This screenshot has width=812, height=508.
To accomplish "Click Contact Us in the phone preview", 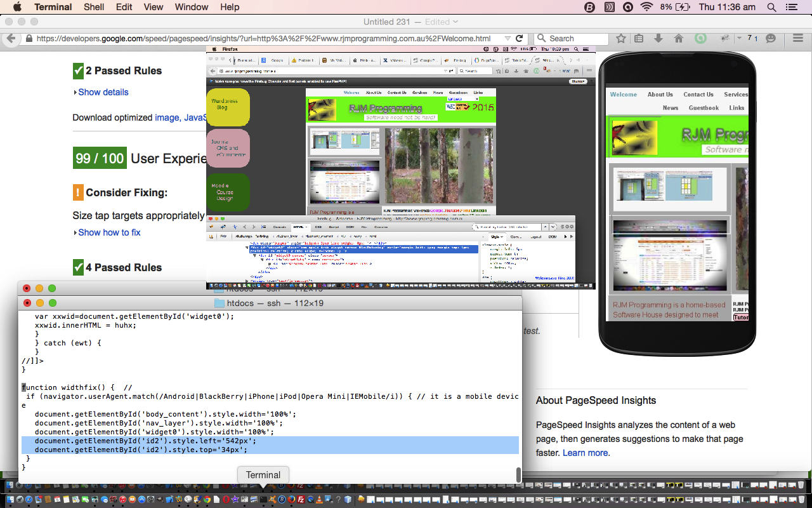I will point(698,95).
